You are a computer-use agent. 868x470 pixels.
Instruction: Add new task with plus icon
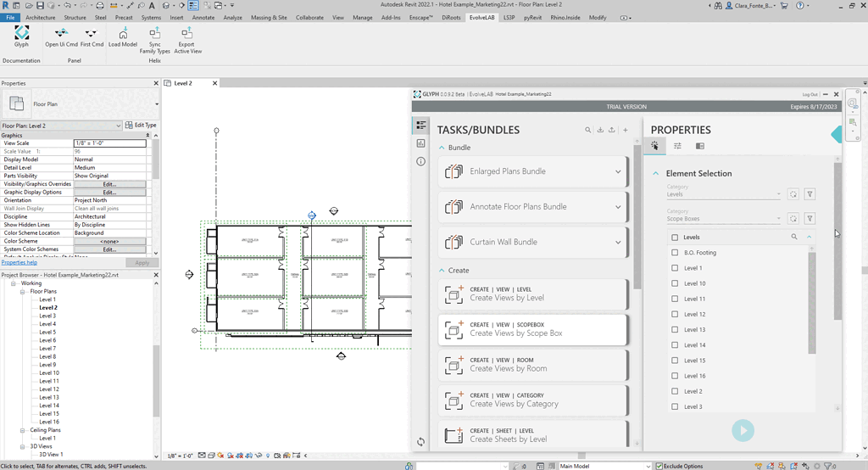[626, 130]
